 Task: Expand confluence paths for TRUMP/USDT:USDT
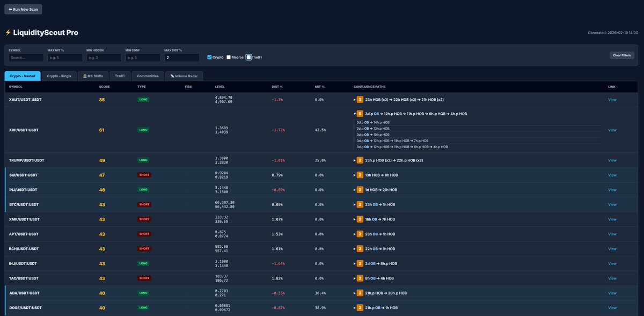click(354, 160)
